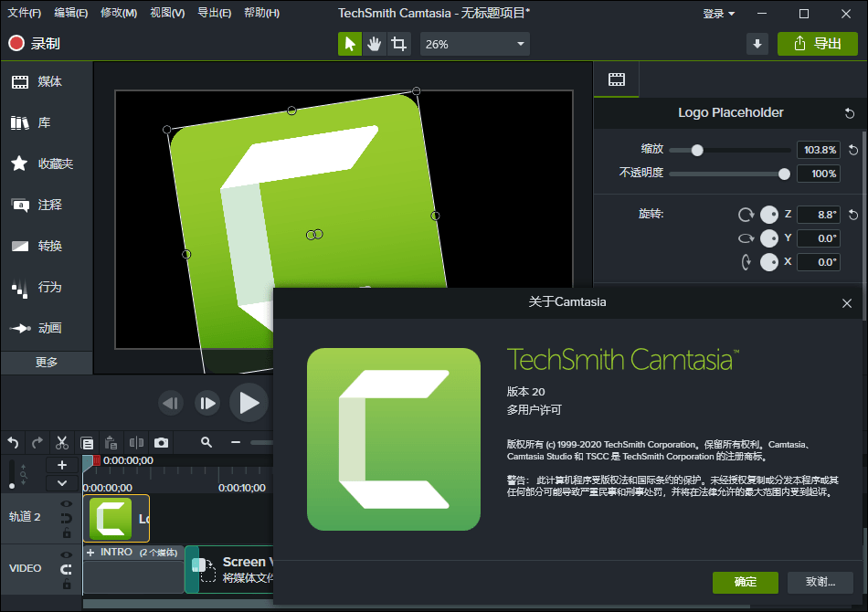Expand the INTRO group with plus
Image resolution: width=868 pixels, height=612 pixels.
(90, 553)
